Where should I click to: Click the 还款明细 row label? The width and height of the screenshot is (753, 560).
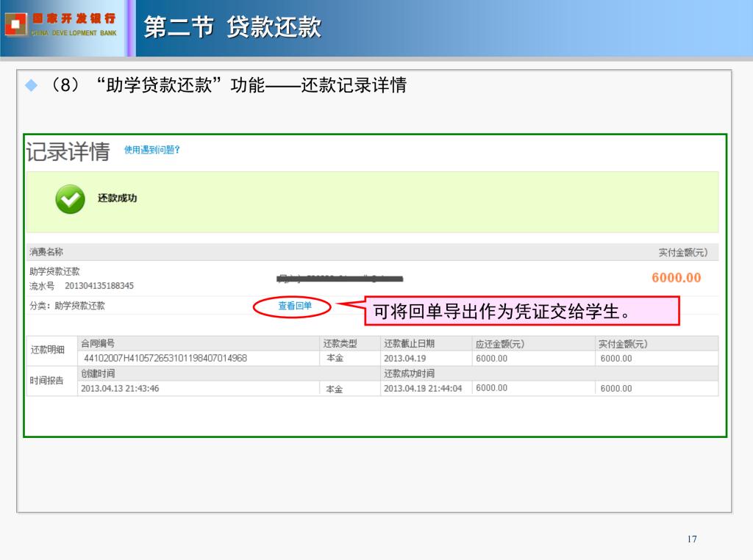[x=47, y=351]
